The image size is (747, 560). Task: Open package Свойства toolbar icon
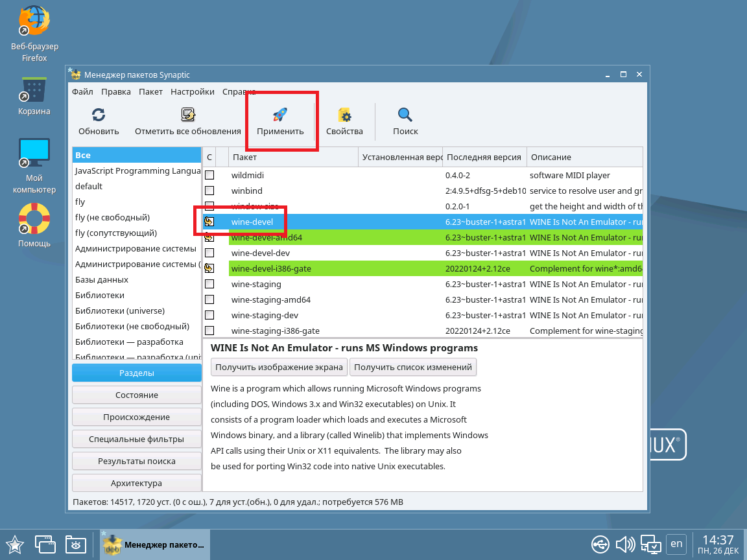click(x=344, y=115)
